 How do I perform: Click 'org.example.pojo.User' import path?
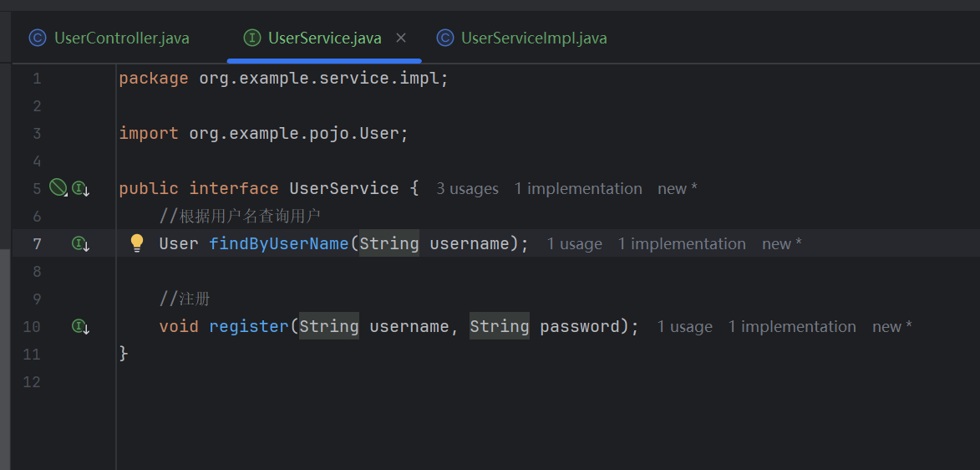click(294, 133)
